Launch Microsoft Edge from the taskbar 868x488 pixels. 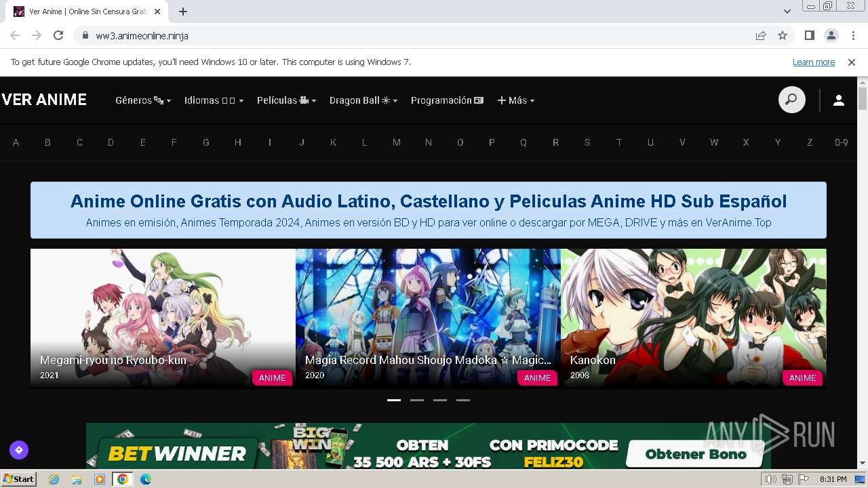click(x=146, y=479)
